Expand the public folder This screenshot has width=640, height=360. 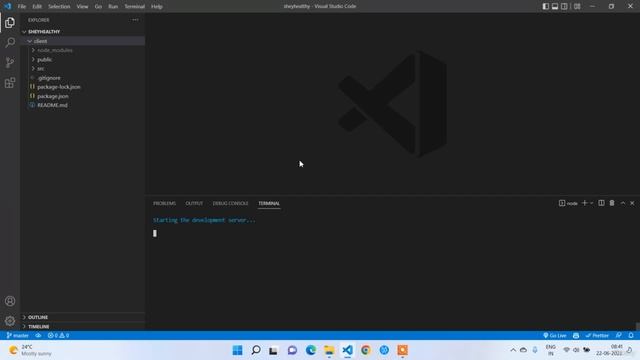(x=83, y=59)
